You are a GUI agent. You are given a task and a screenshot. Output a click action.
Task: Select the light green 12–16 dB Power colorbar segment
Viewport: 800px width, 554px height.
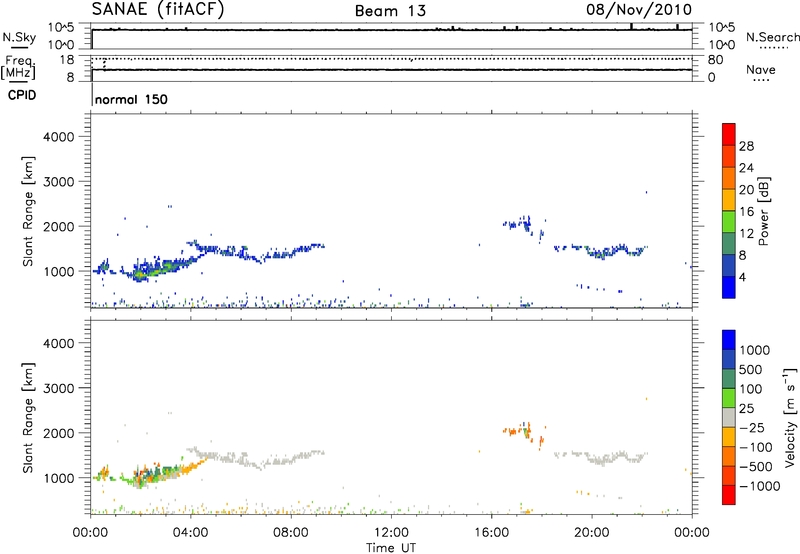pos(729,221)
